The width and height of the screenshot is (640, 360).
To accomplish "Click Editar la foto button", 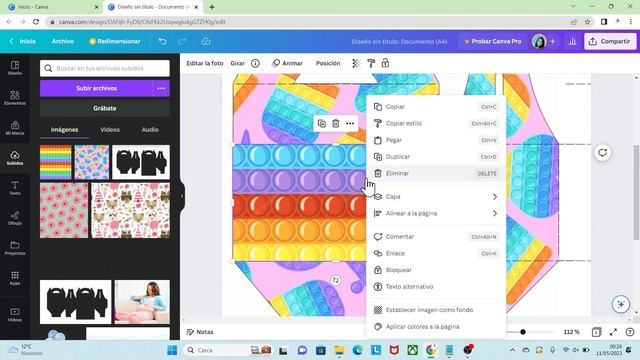I will click(205, 63).
